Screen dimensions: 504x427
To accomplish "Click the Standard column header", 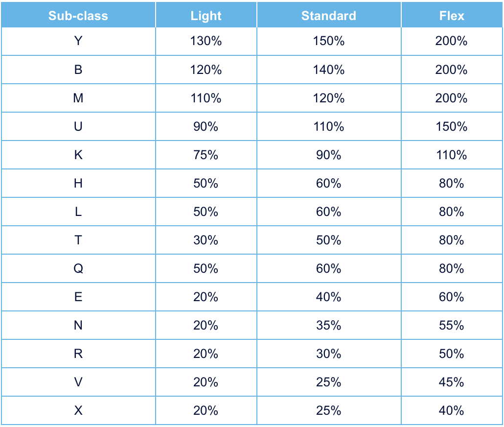I will pos(329,16).
